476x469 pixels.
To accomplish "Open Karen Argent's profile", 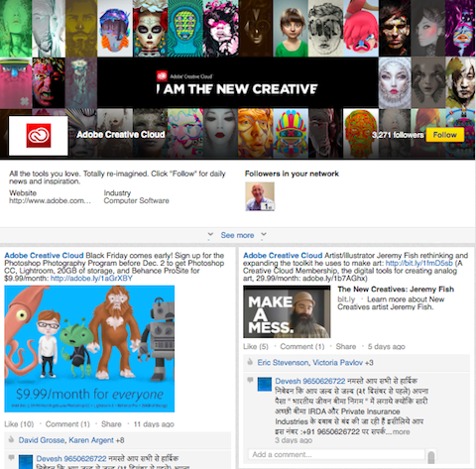I will [91, 440].
